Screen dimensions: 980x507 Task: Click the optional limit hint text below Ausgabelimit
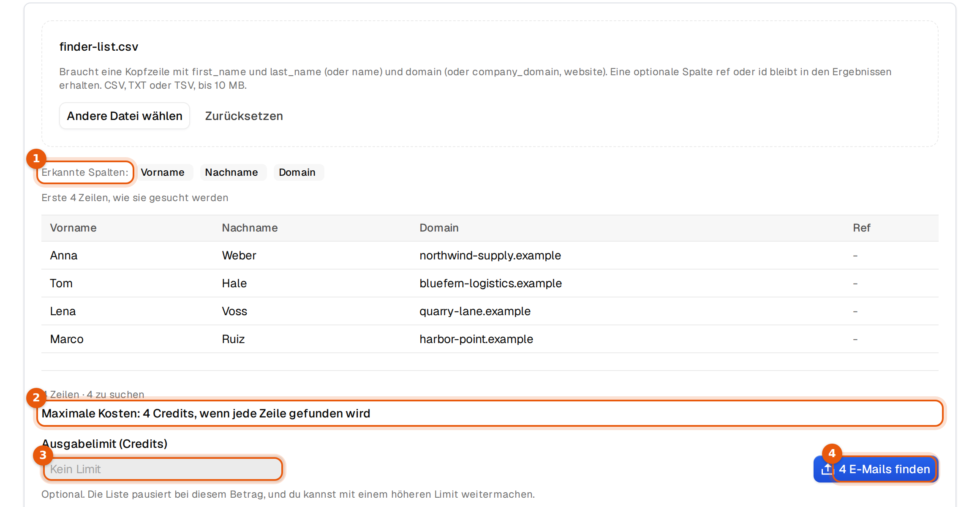[288, 494]
